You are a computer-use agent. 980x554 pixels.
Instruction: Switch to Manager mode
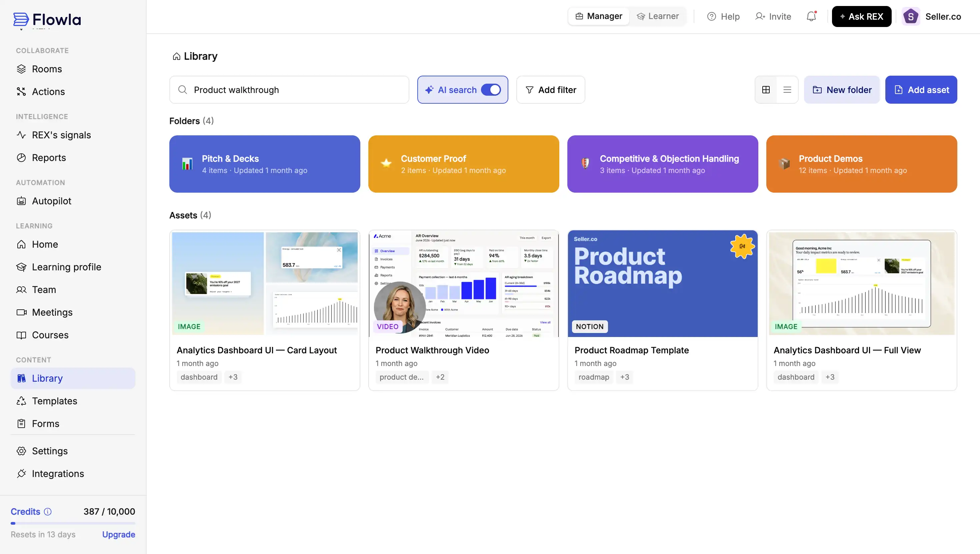click(x=599, y=16)
